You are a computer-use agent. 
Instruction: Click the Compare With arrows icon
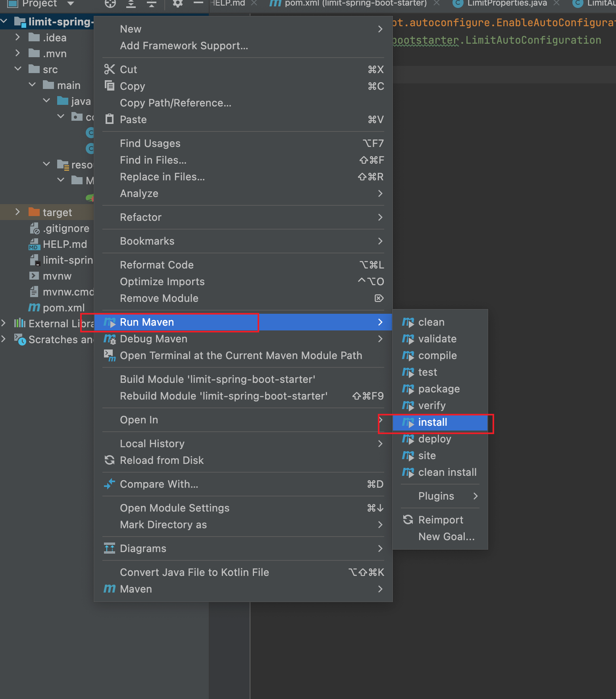(110, 484)
